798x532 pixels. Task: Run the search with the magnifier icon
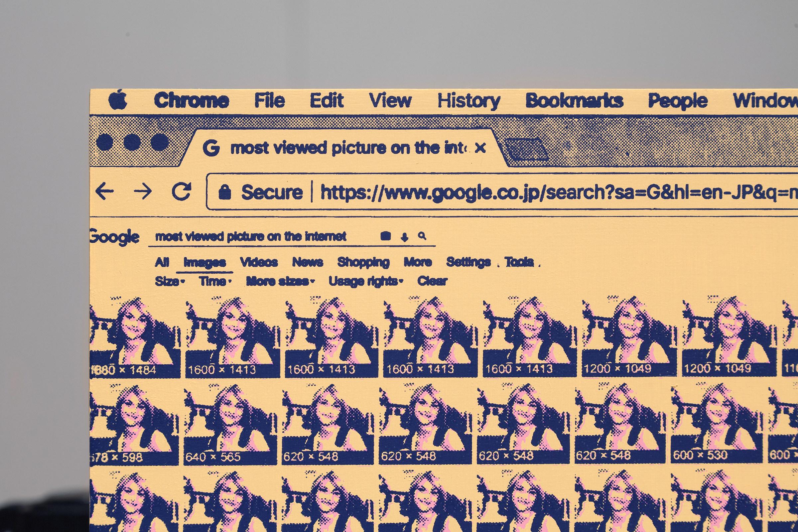(422, 236)
